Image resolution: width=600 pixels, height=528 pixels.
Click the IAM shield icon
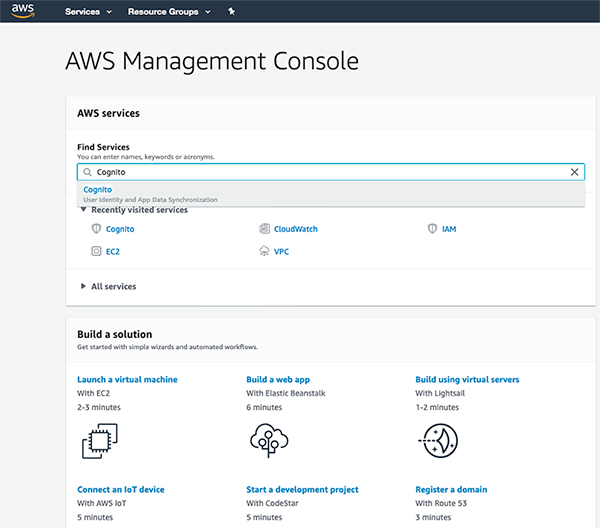(432, 229)
